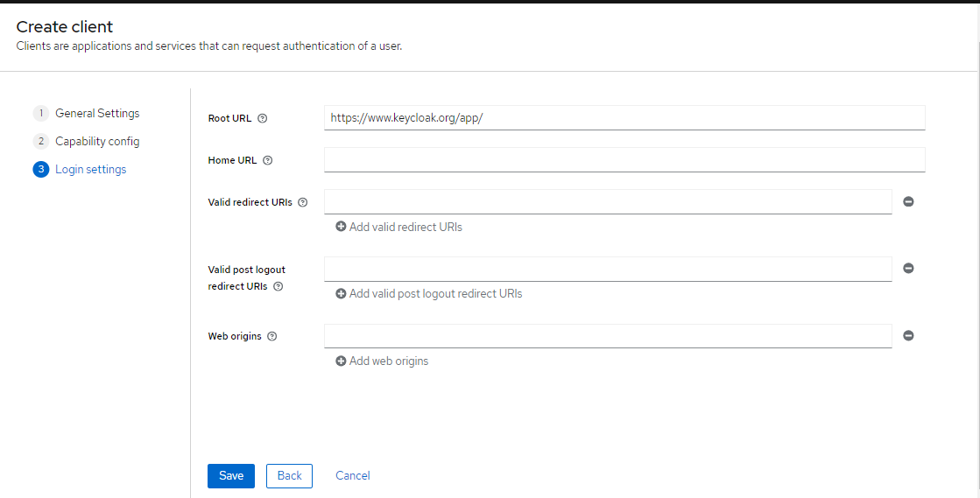Open the Root URL help icon
Viewport: 980px width, 498px height.
click(x=263, y=118)
